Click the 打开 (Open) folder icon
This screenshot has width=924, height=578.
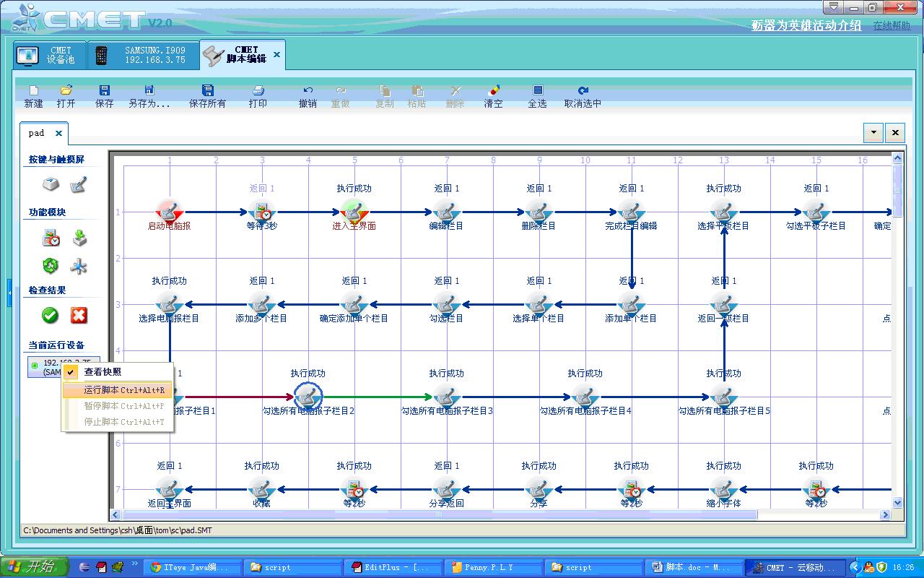(x=66, y=90)
